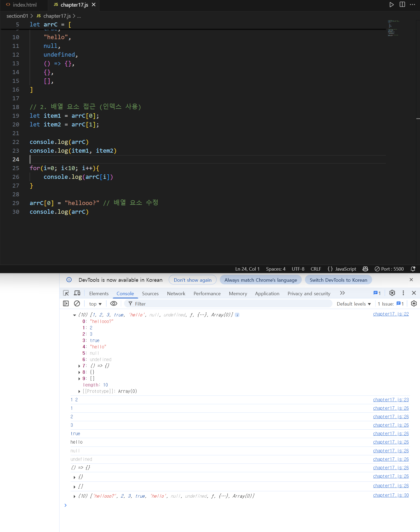Show more DevTools tabs chevron
The width and height of the screenshot is (420, 532).
point(343,293)
